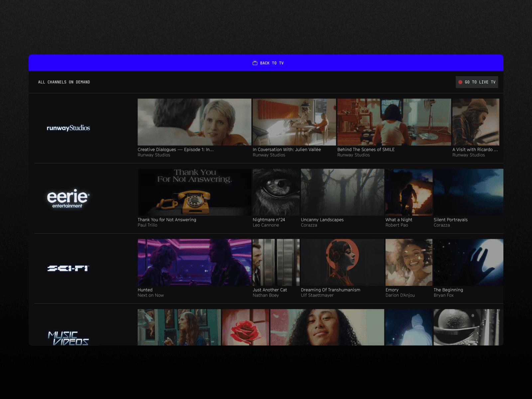Open the runwayStudios channel logo
This screenshot has width=532, height=399.
click(68, 128)
